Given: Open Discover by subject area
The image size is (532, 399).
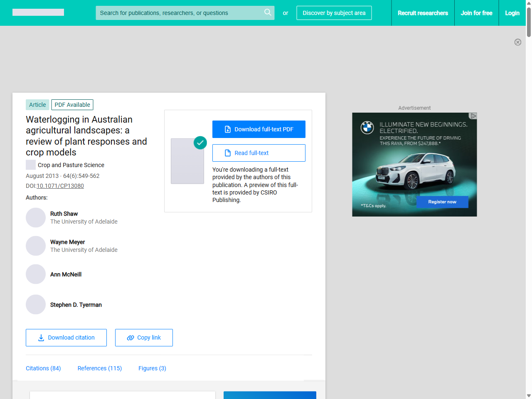Looking at the screenshot, I should click(334, 13).
